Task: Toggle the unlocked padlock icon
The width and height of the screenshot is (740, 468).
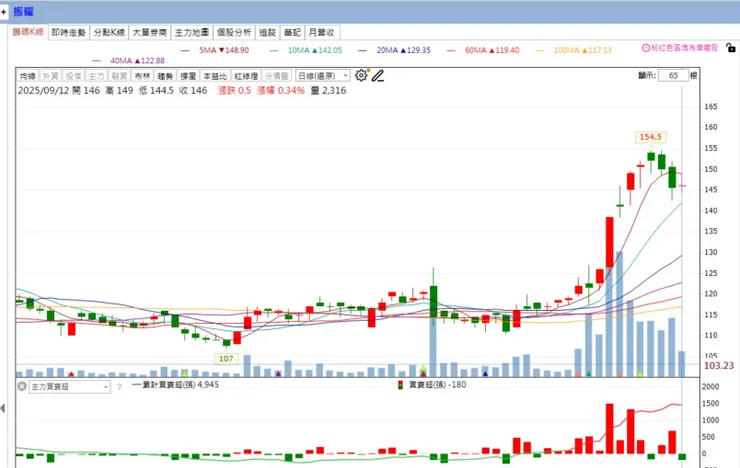Action: point(731,48)
